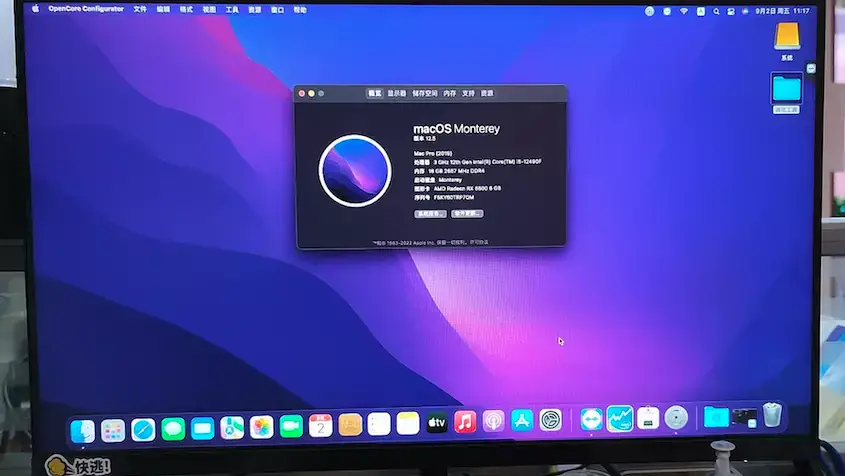The image size is (845, 476).
Task: Open FaceTime in the Dock
Action: (x=291, y=427)
